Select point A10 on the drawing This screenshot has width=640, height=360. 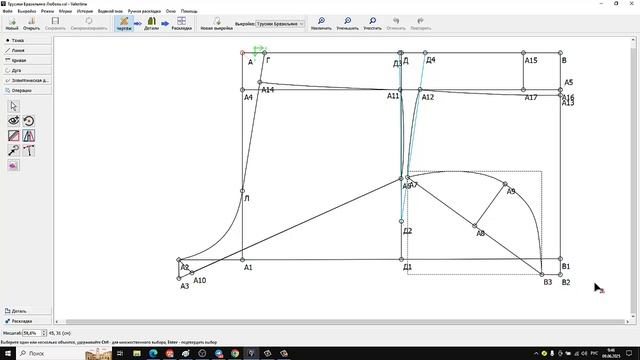pyautogui.click(x=192, y=273)
